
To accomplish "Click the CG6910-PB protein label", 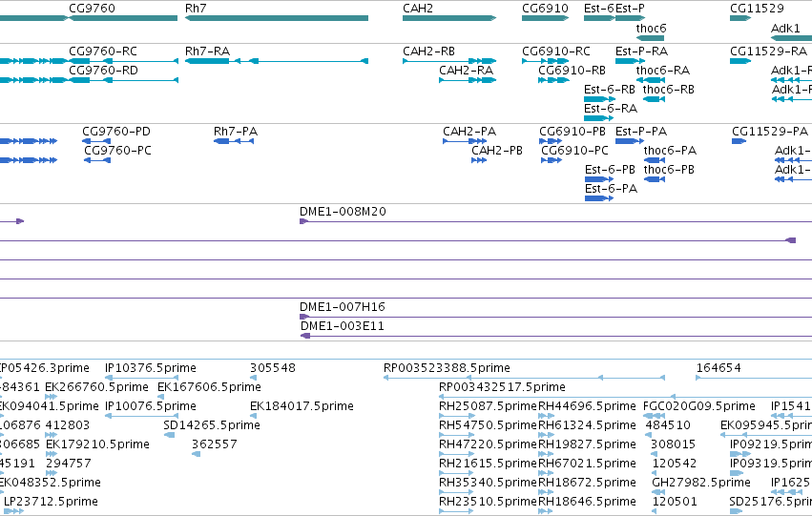I will point(573,132).
